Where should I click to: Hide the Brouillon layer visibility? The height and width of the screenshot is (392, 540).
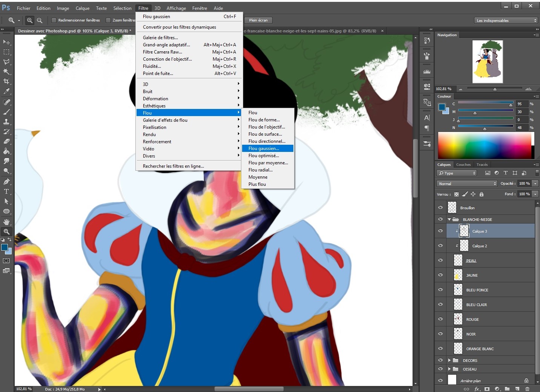coord(440,208)
